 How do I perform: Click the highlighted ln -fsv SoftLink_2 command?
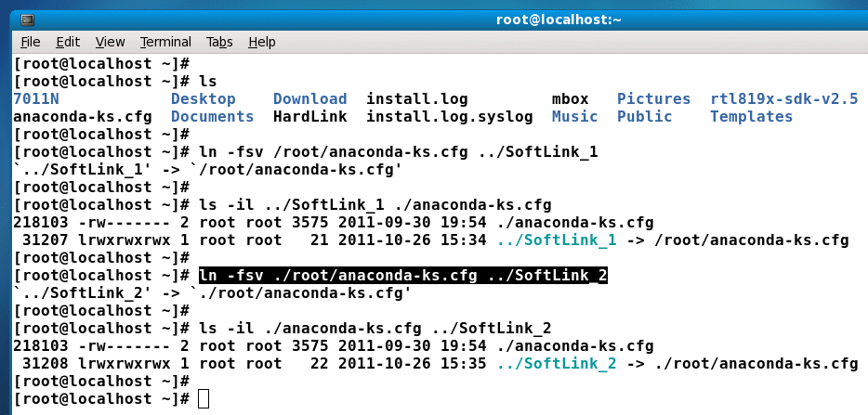pyautogui.click(x=403, y=276)
